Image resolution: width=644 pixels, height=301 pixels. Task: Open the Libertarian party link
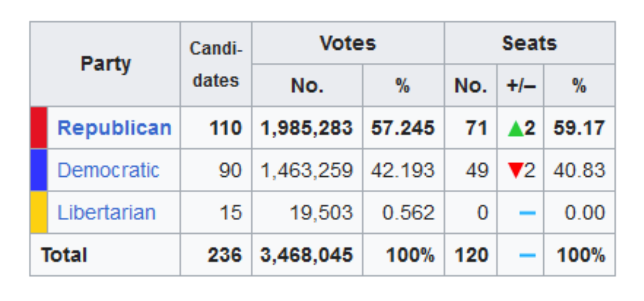pos(106,212)
